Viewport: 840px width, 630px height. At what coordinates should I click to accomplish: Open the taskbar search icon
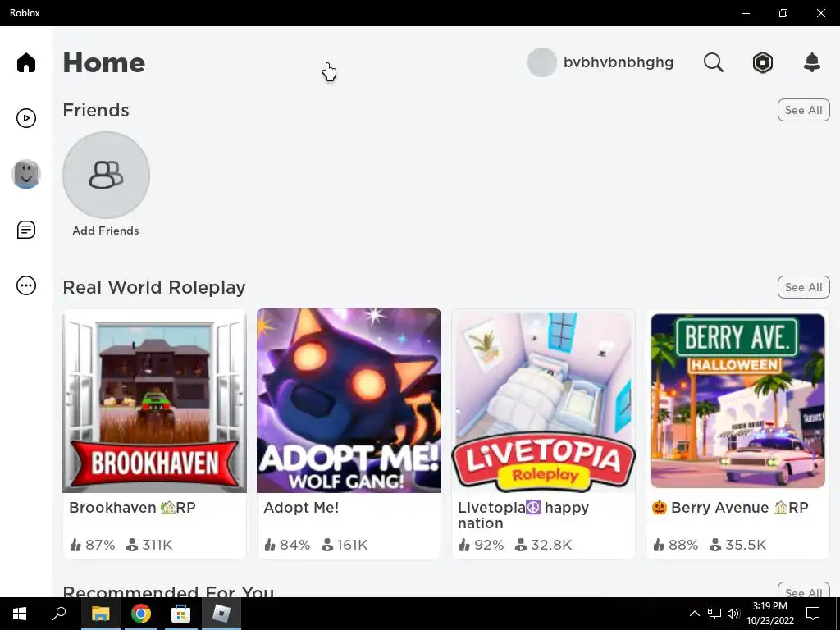(x=59, y=614)
